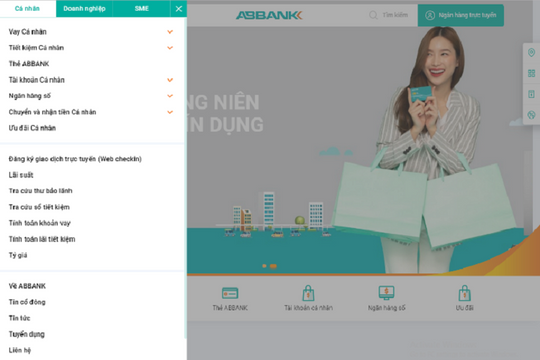Viewport: 540px width, 360px height.
Task: Click the Ưu đãi bag icon shortcut
Action: tap(465, 293)
